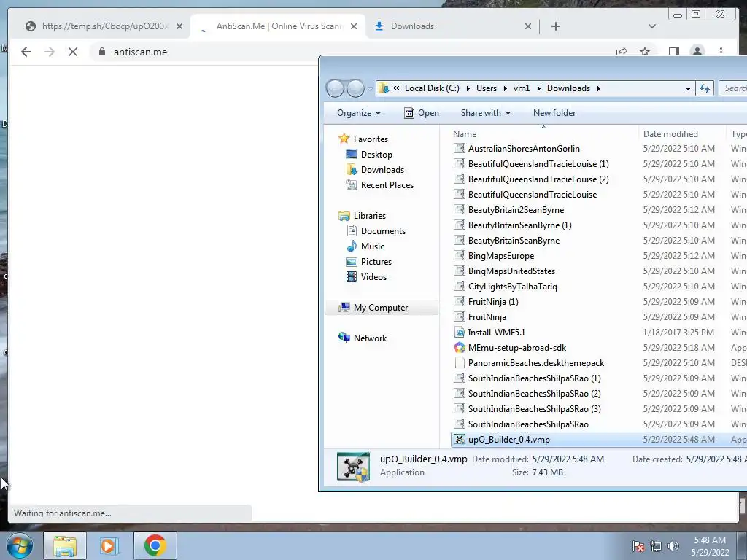The image size is (747, 560).
Task: Click Chrome icon on taskbar
Action: pyautogui.click(x=155, y=545)
